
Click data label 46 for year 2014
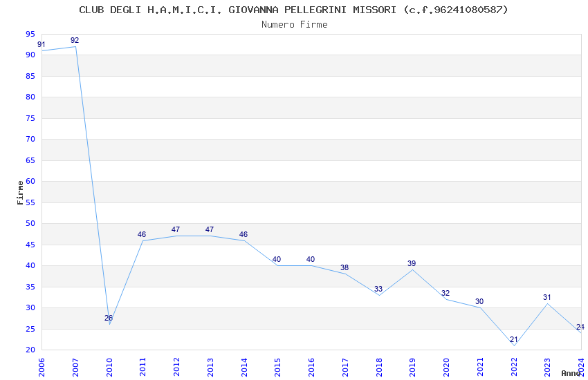pyautogui.click(x=244, y=234)
